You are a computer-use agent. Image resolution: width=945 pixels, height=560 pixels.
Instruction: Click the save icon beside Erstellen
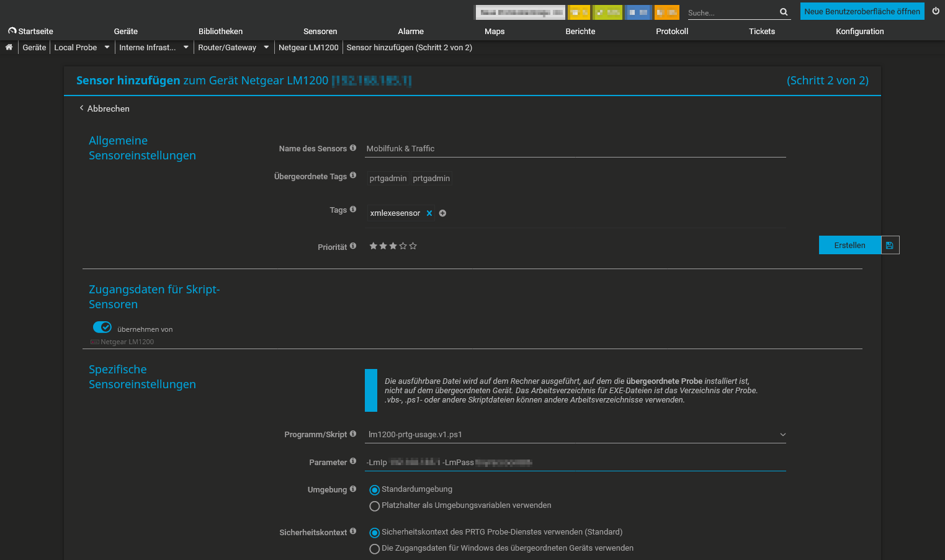pyautogui.click(x=890, y=246)
